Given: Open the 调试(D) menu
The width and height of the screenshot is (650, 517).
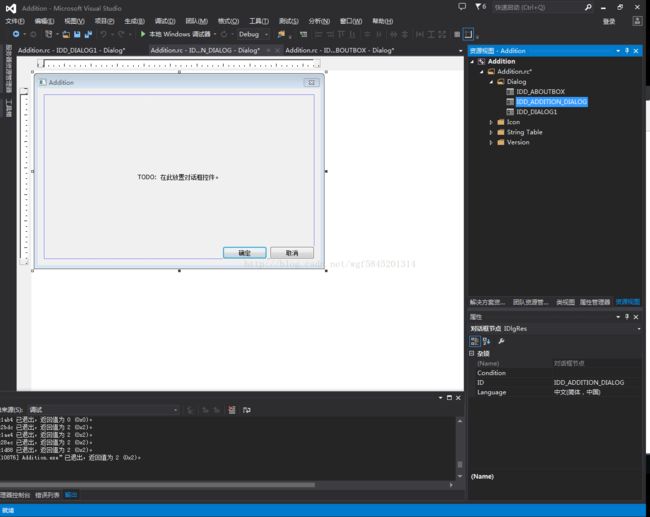Looking at the screenshot, I should (165, 20).
